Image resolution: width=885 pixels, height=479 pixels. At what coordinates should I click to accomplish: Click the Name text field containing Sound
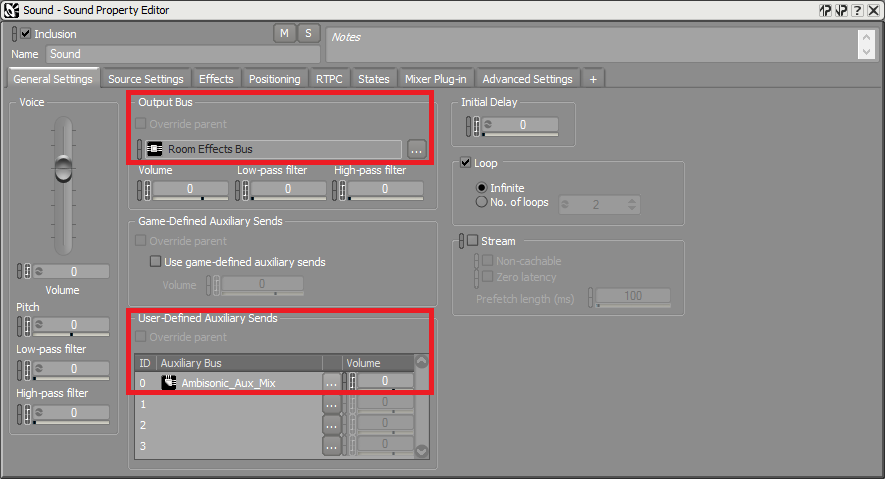click(x=182, y=55)
